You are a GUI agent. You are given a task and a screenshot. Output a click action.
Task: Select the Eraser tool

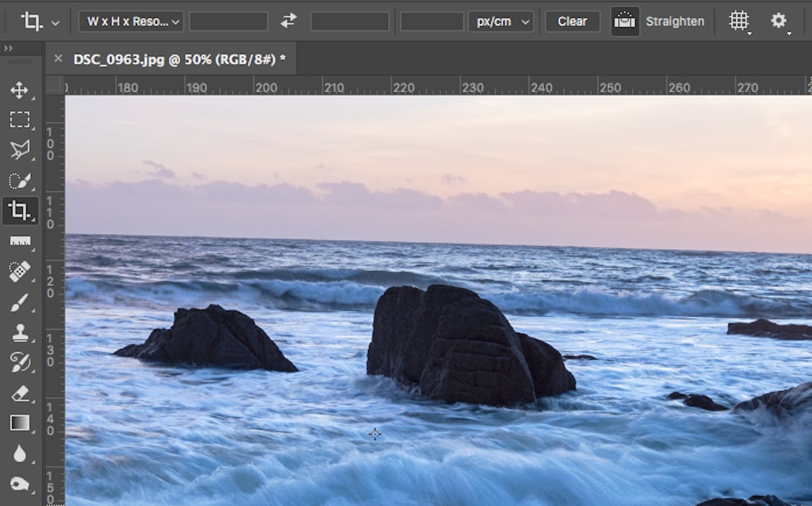pos(20,392)
